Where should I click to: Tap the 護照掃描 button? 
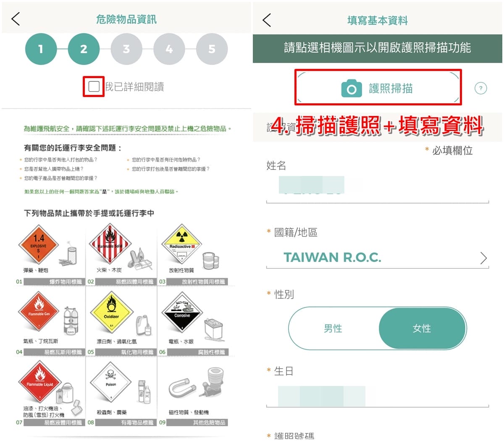(x=378, y=88)
